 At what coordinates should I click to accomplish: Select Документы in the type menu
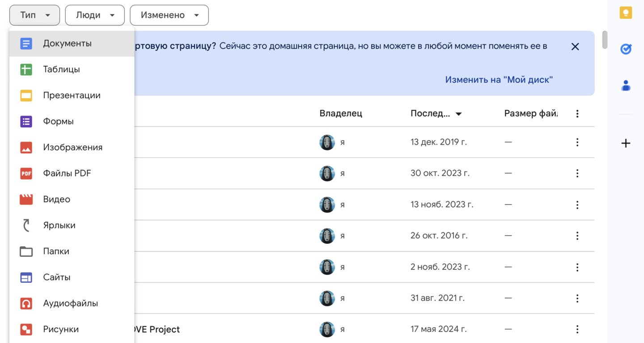tap(72, 44)
